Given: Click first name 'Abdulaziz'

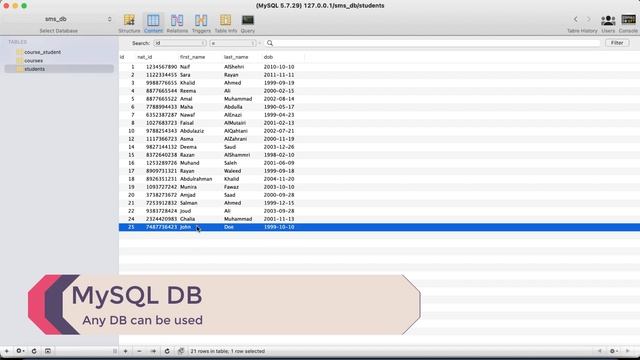Looking at the screenshot, I should [192, 131].
